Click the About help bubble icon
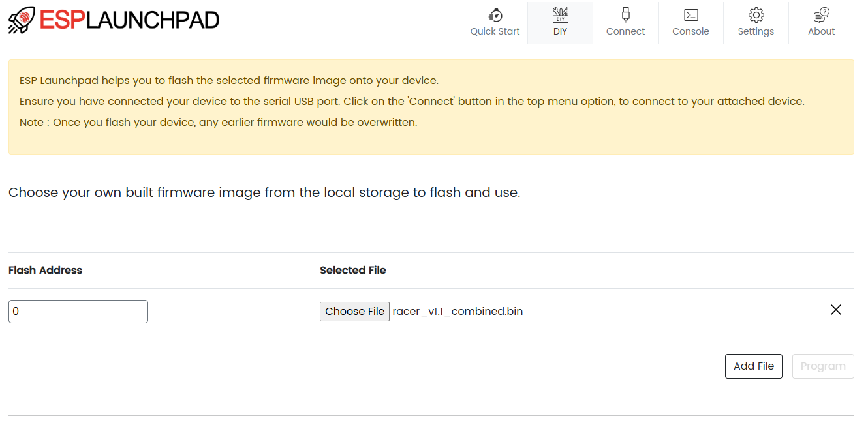Viewport: 868px width, 427px height. [821, 15]
